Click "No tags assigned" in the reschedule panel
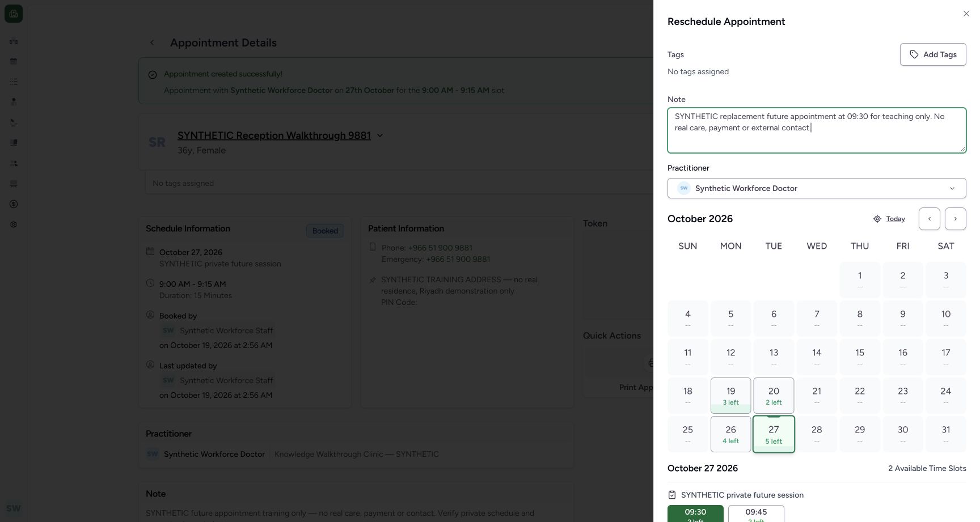 pos(698,71)
